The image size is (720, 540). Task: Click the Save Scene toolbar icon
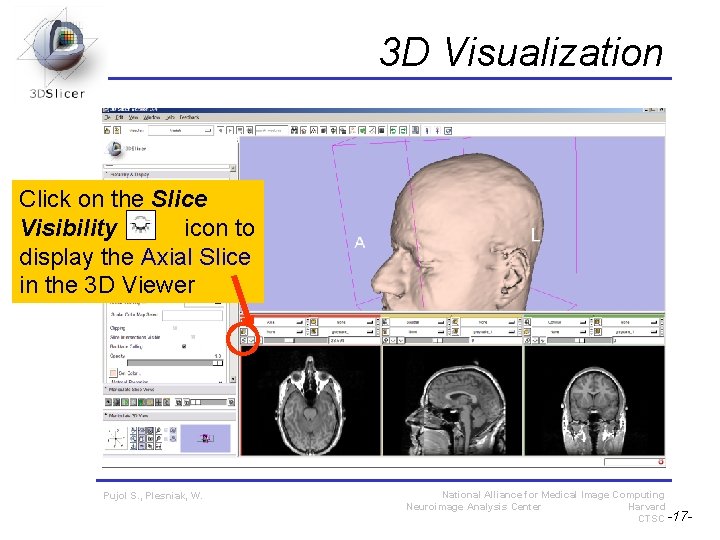pos(117,130)
